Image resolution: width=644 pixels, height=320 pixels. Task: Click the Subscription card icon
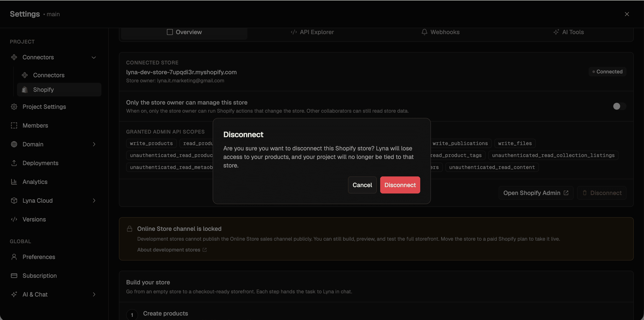tap(14, 275)
